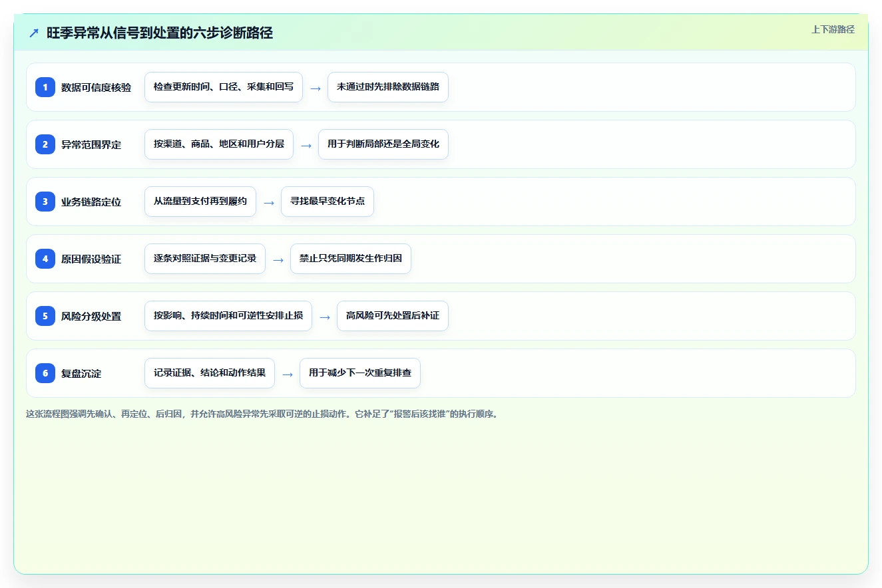
Task: Select the 记录证据、结论和动作结果 box
Action: pyautogui.click(x=210, y=372)
